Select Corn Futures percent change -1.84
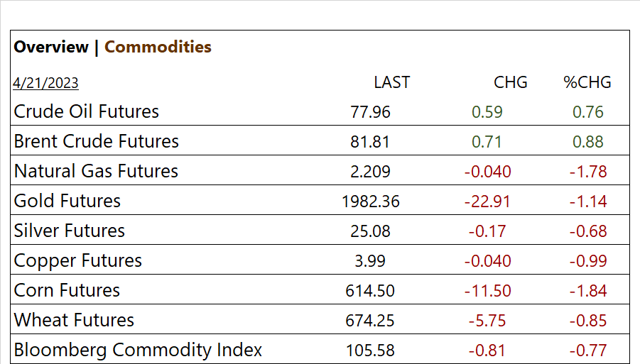 587,291
